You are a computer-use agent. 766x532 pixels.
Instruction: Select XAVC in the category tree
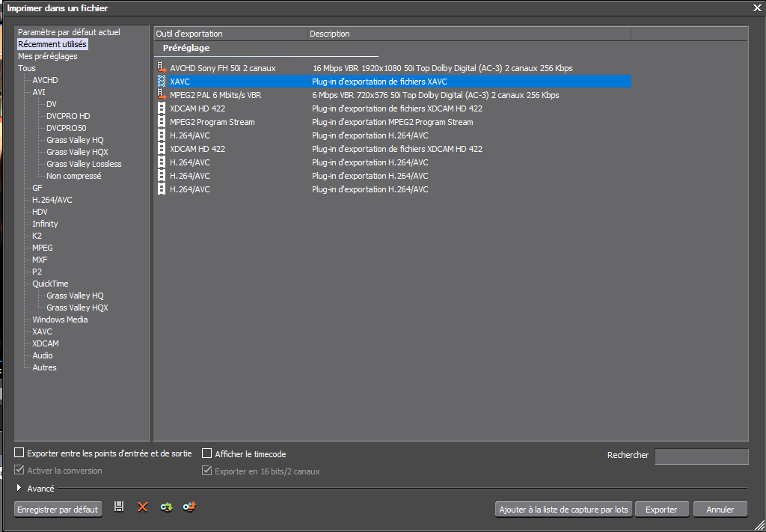pyautogui.click(x=42, y=331)
